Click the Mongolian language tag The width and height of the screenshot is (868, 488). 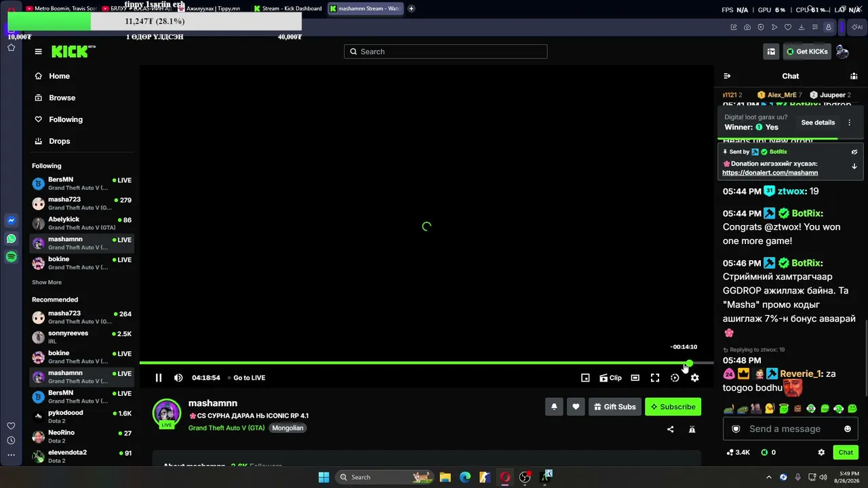point(288,428)
